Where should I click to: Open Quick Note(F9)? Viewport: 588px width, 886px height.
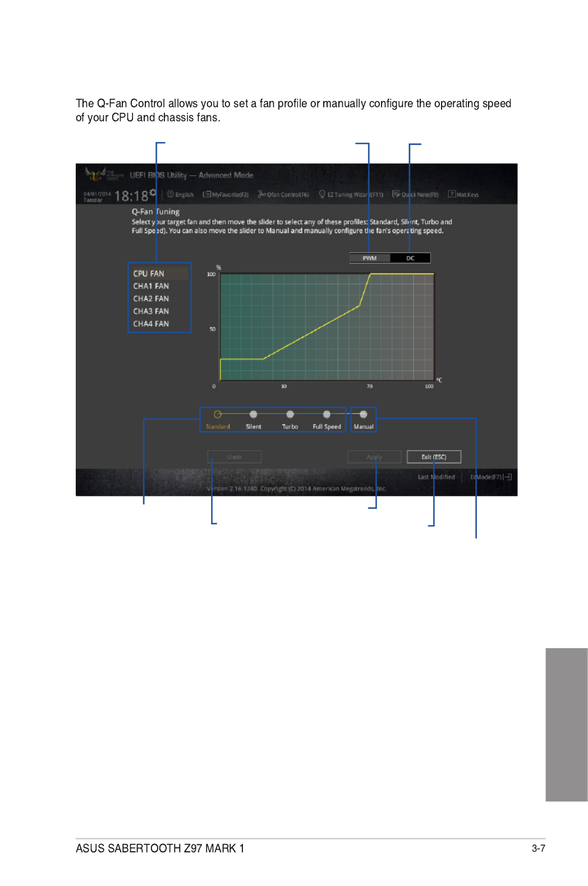(x=415, y=195)
